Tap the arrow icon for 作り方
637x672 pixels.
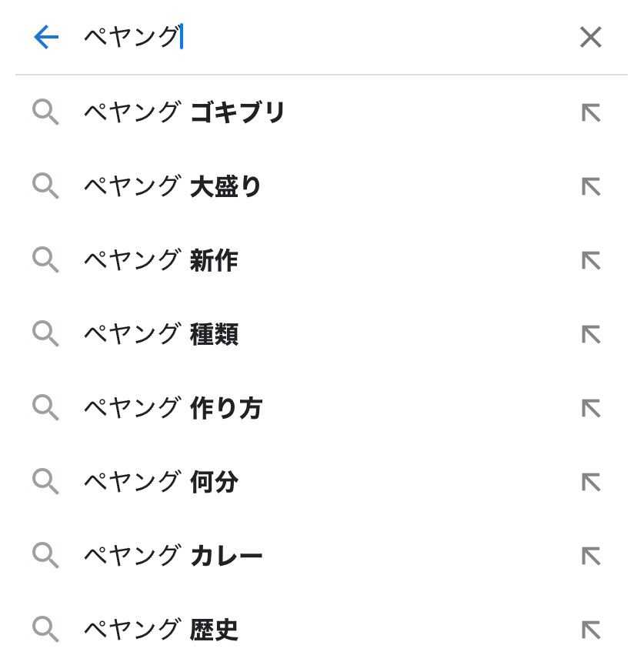click(590, 409)
